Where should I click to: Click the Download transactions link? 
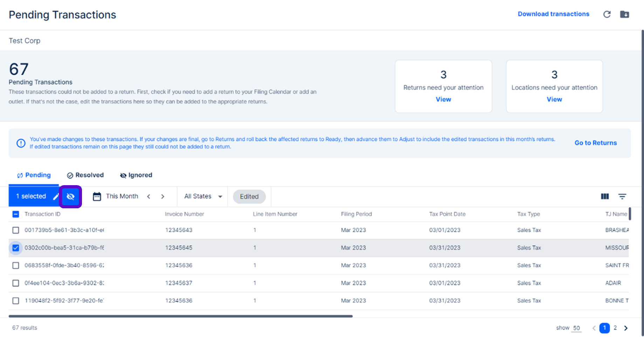click(553, 14)
